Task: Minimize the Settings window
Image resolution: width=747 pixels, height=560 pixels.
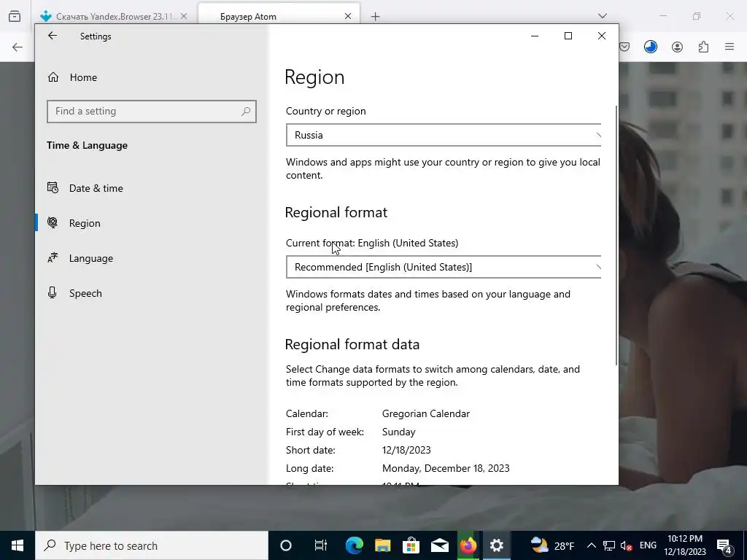Action: coord(535,36)
